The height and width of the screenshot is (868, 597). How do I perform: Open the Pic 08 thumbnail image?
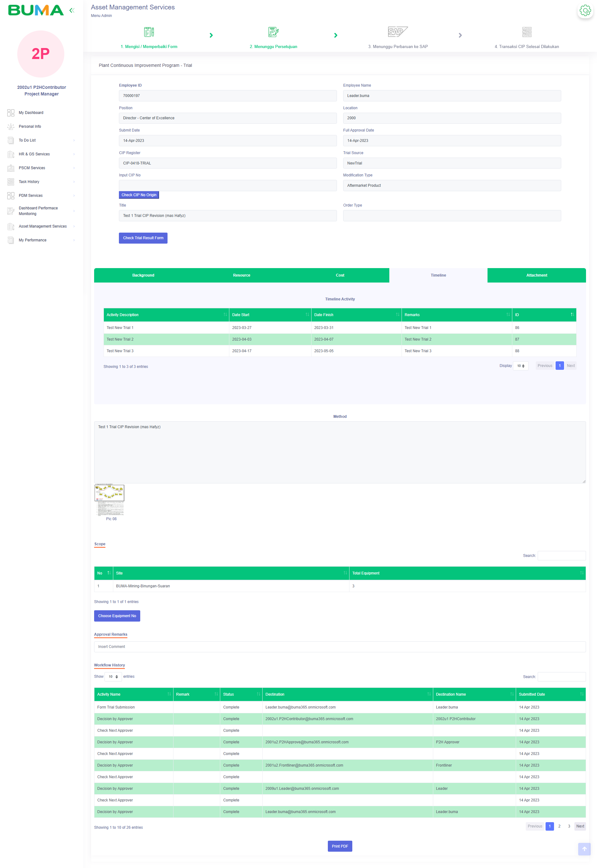pyautogui.click(x=109, y=500)
